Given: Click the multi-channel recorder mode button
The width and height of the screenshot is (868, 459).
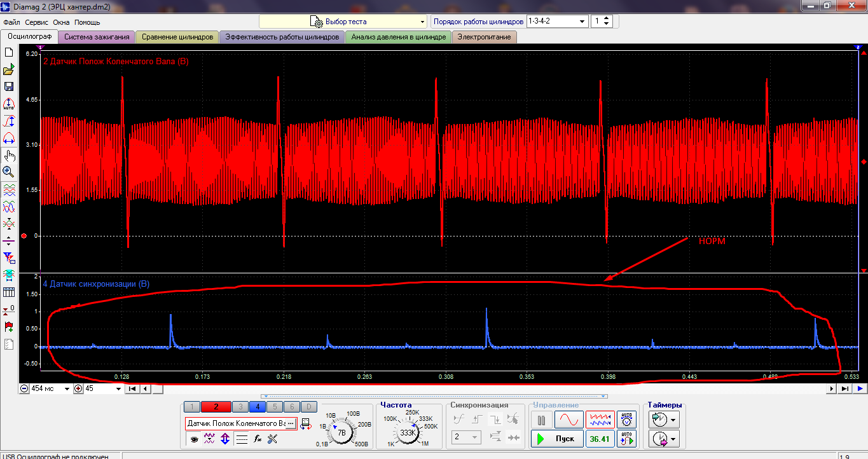Looking at the screenshot, I should 600,420.
